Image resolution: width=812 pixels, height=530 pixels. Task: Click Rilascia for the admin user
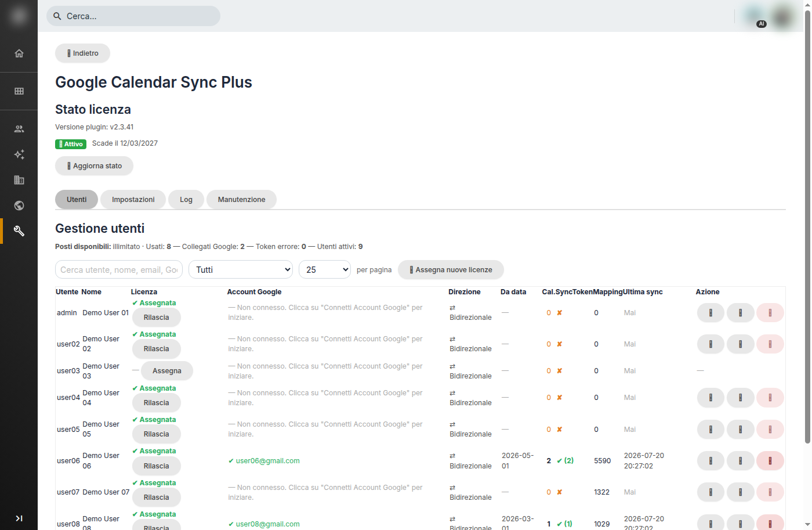click(157, 318)
